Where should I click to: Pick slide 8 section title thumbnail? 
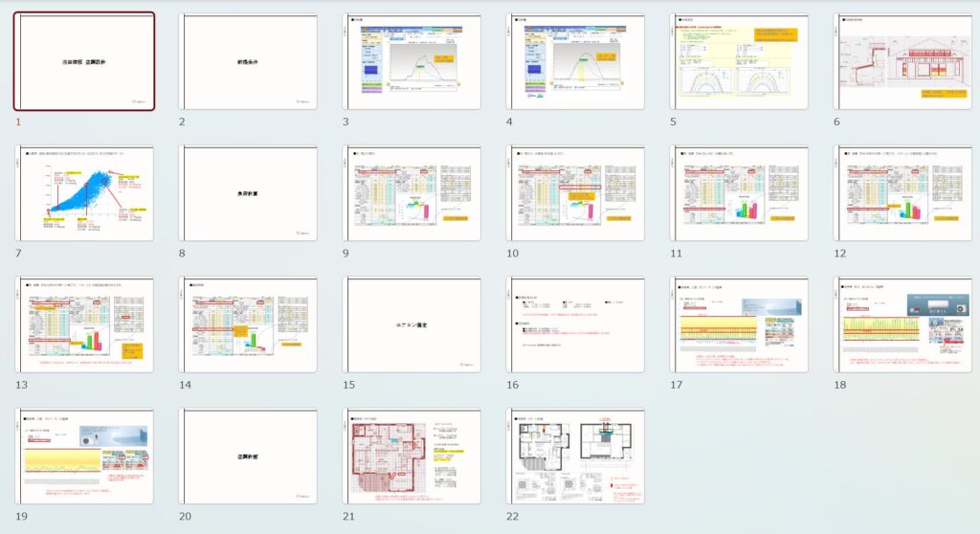click(248, 193)
